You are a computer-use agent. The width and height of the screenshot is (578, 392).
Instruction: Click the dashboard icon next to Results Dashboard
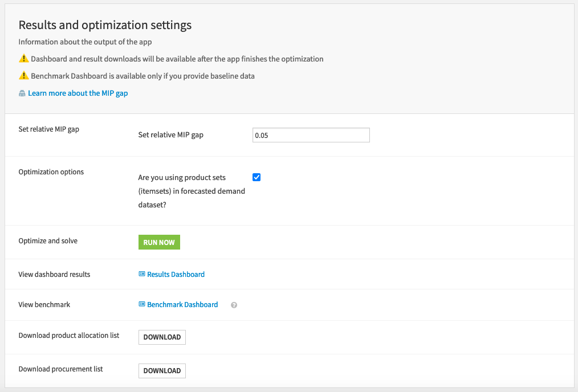pos(141,273)
